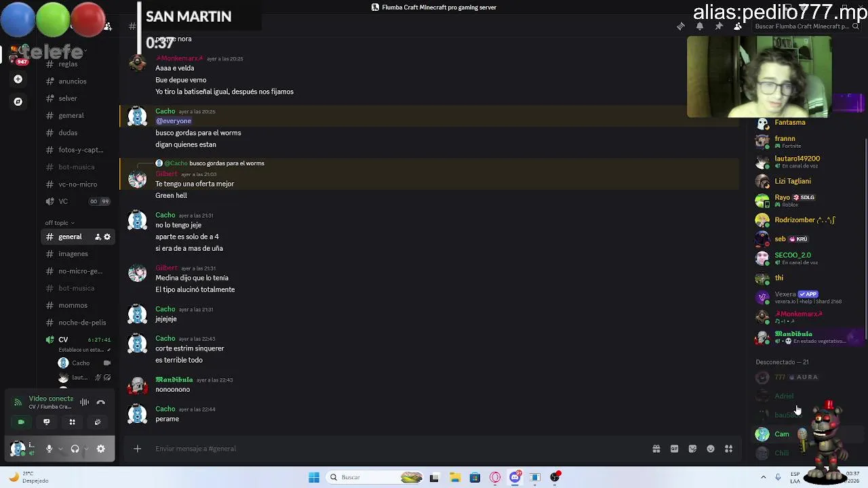Collapse the off topic category

pos(60,223)
